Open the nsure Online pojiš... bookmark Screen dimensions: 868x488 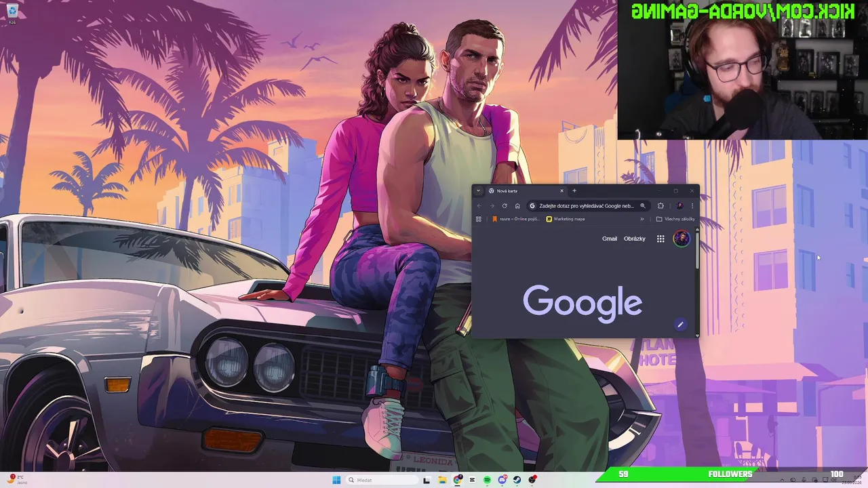516,219
